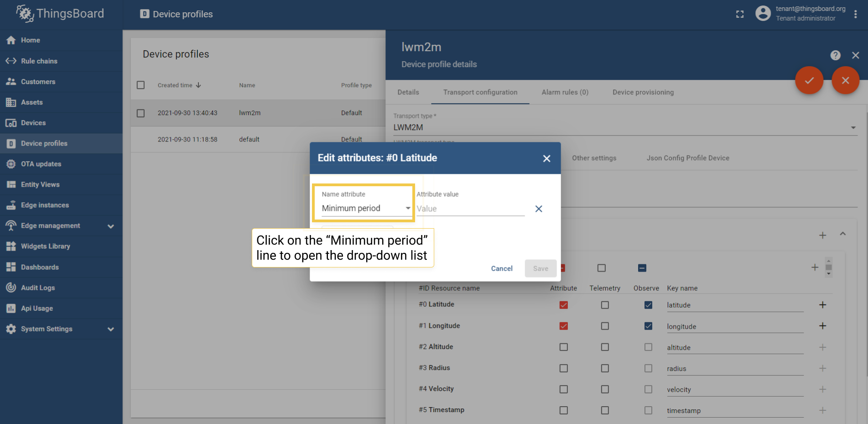
Task: Open Widgets Library
Action: [x=61, y=246]
